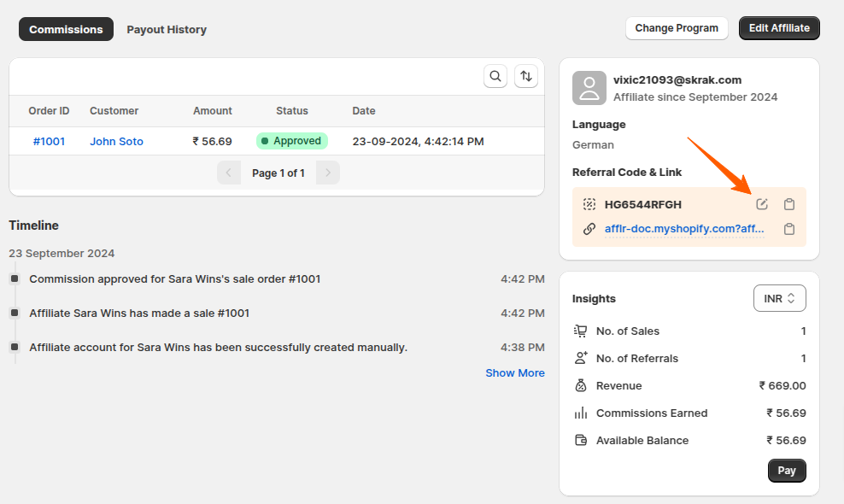Click the Edit Affiliate button

tap(778, 27)
